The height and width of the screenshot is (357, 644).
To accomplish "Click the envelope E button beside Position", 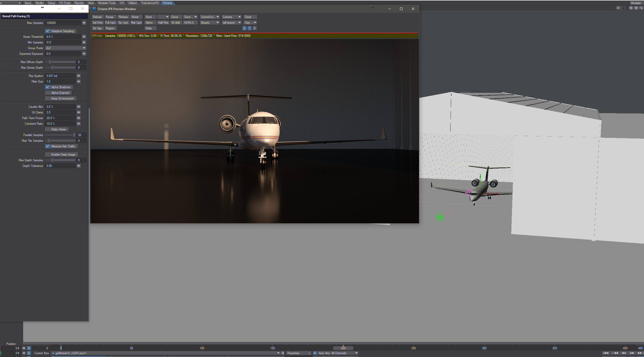I will pyautogui.click(x=29, y=348).
